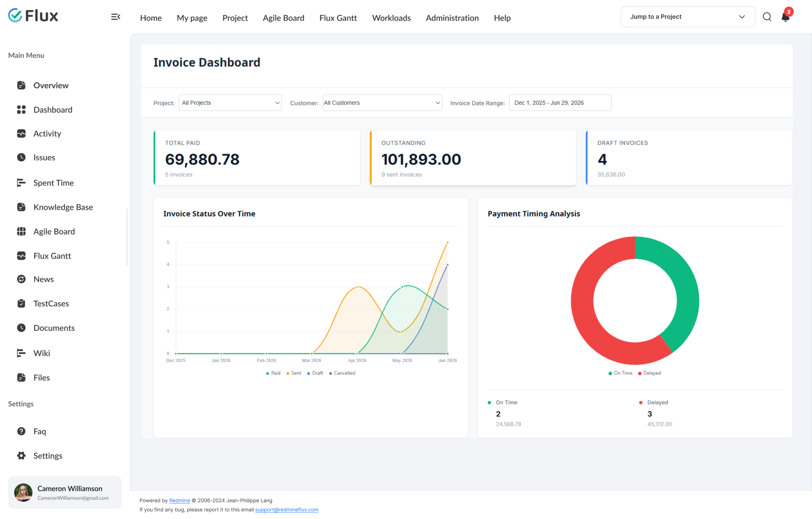The image size is (812, 519).
Task: Click the Flux logo
Action: [33, 16]
